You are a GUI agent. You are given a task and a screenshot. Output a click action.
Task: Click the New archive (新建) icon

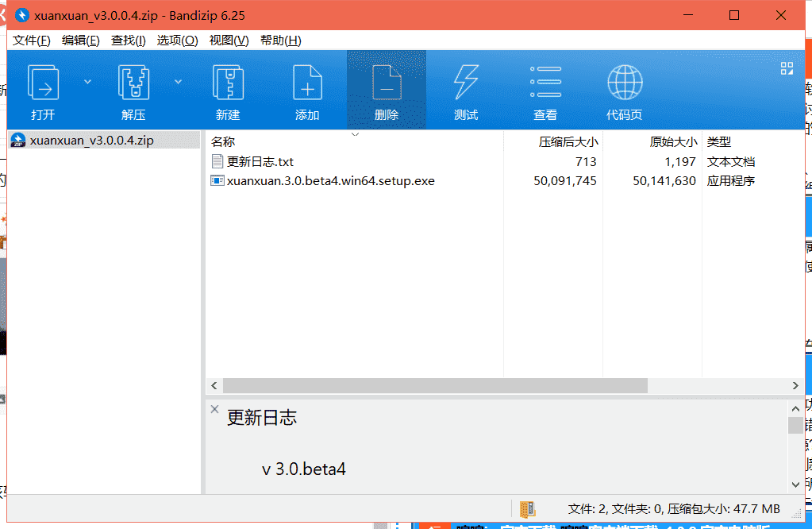click(x=228, y=83)
